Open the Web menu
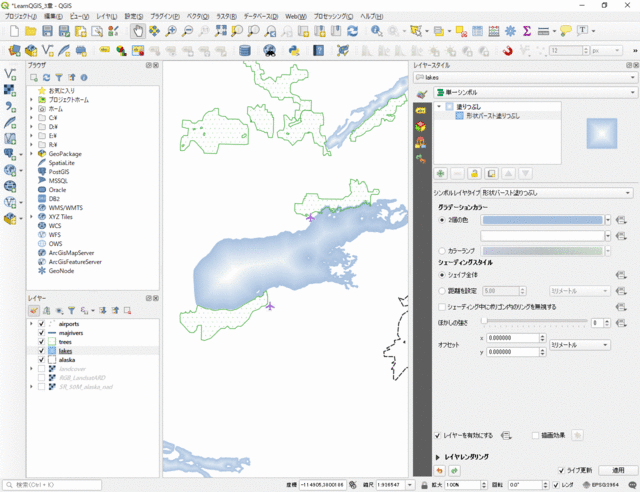This screenshot has height=492, width=640. click(x=296, y=16)
